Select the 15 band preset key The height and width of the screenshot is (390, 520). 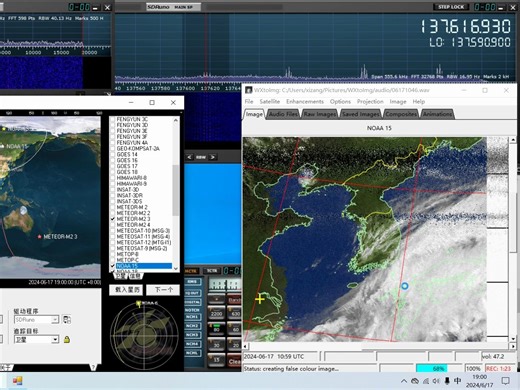click(216, 360)
